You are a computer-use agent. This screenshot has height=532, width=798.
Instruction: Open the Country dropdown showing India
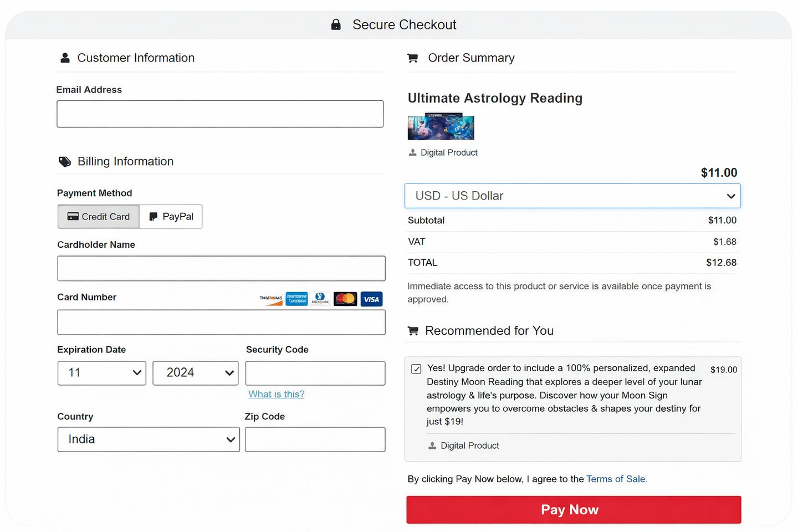click(x=149, y=439)
